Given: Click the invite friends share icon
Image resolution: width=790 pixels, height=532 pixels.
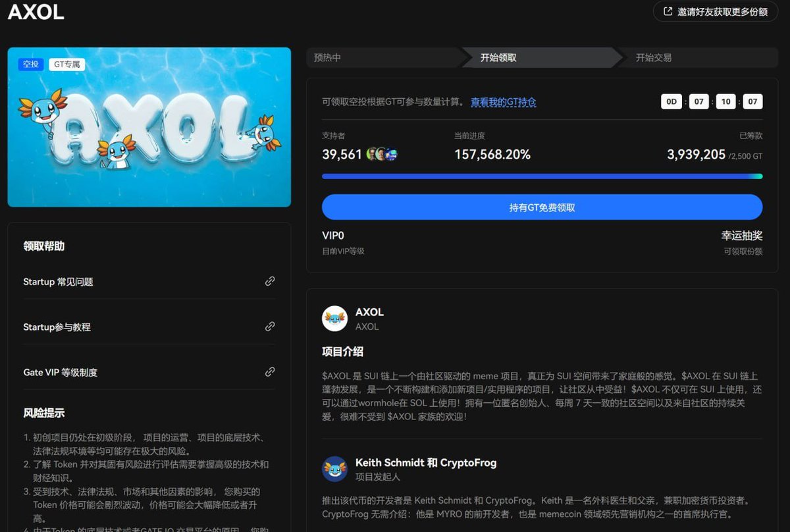Looking at the screenshot, I should [x=668, y=12].
